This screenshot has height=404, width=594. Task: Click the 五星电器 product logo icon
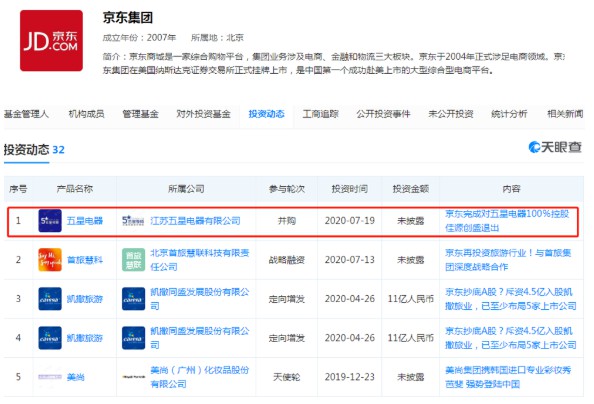(x=50, y=221)
